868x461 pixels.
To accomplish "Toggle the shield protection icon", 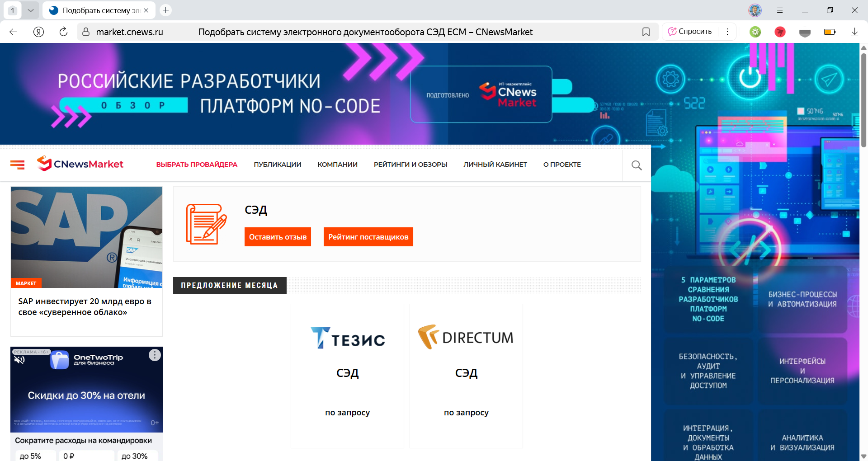I will coord(805,32).
